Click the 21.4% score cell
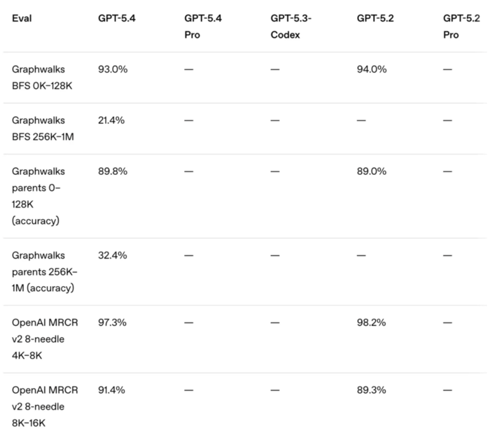This screenshot has height=442, width=504. [x=111, y=120]
